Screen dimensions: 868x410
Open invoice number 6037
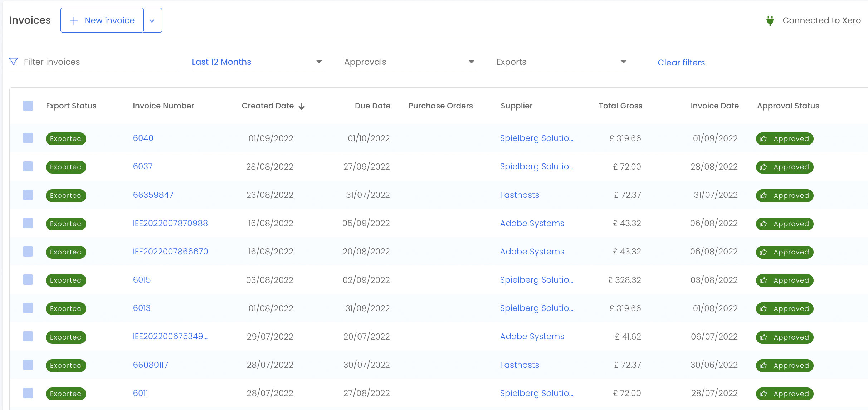click(x=143, y=166)
